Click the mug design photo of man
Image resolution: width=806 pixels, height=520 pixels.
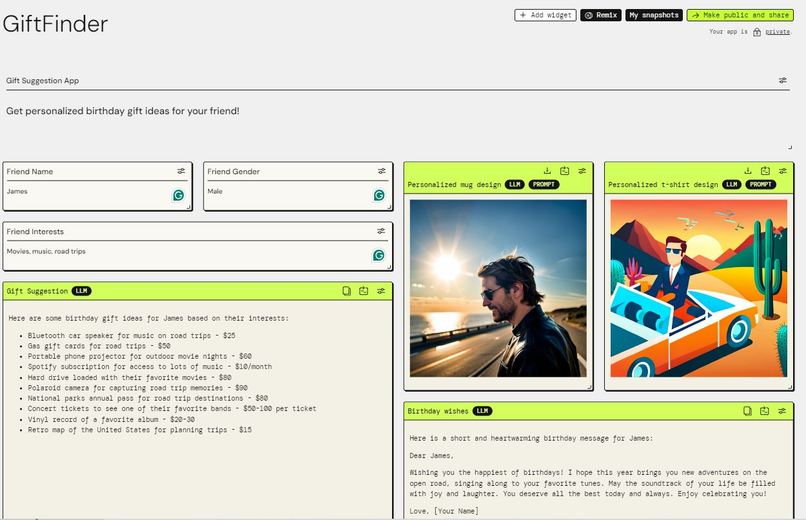pyautogui.click(x=498, y=288)
